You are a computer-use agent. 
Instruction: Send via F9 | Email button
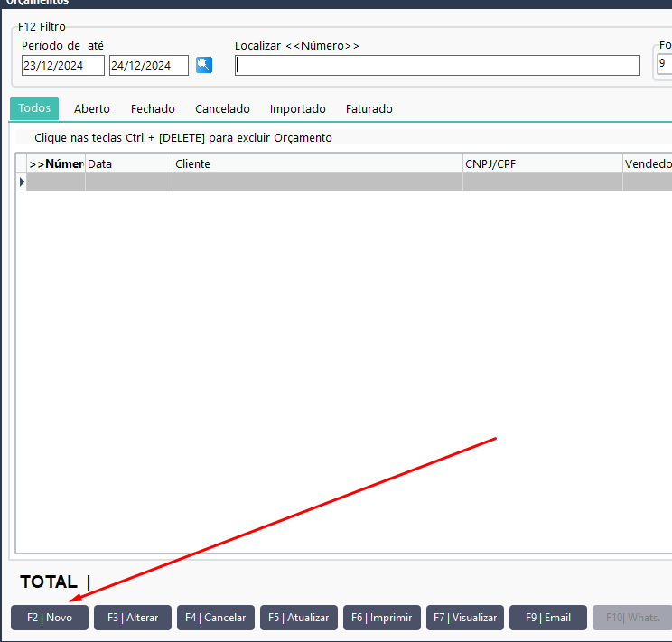pos(548,618)
